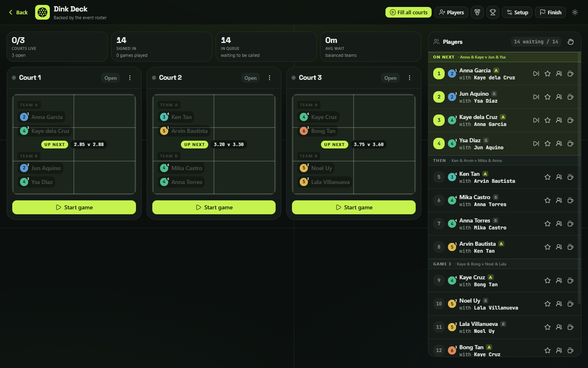The width and height of the screenshot is (588, 368).
Task: Click the break cup icon for Anna Torres
Action: pyautogui.click(x=570, y=224)
